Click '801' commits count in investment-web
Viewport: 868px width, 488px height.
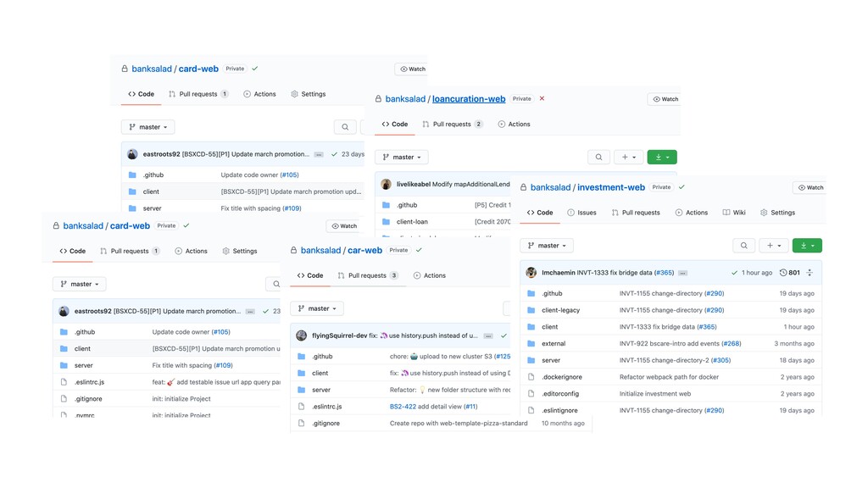click(x=793, y=273)
